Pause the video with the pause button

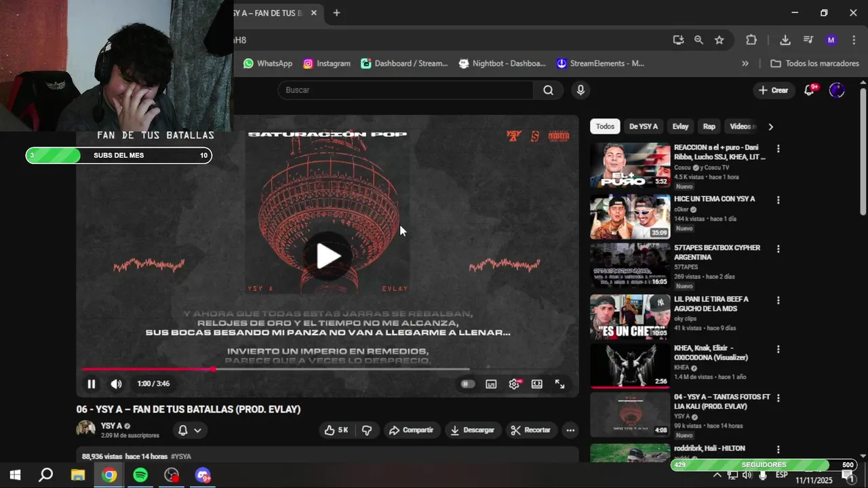coord(91,384)
